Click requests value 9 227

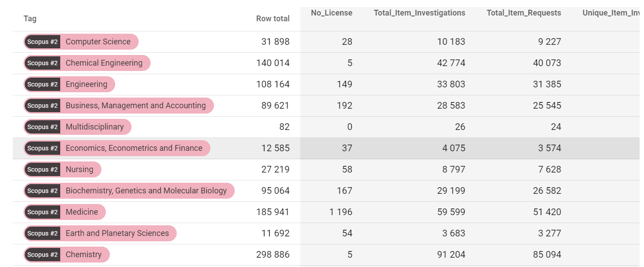550,42
